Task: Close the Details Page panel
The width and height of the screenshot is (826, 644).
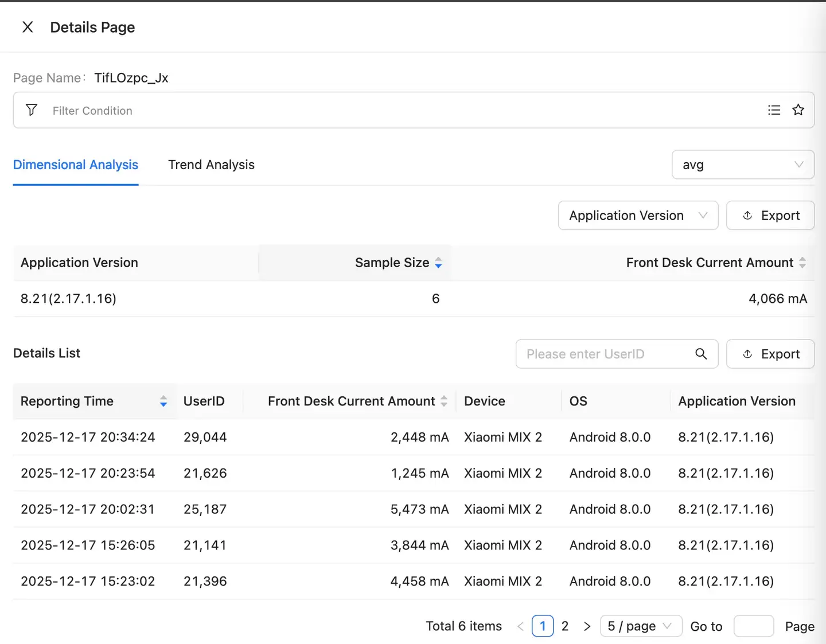Action: 28,27
